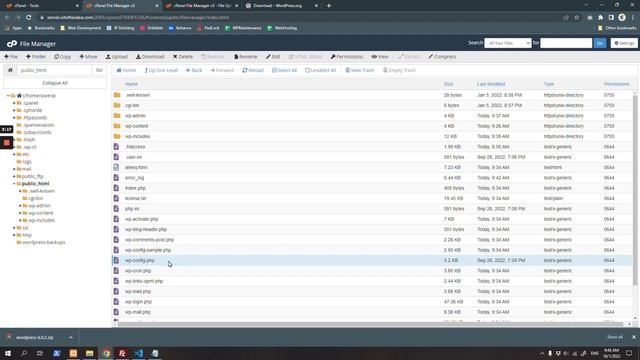This screenshot has width=640, height=360.
Task: Collapse All folders in the tree
Action: coord(55,83)
